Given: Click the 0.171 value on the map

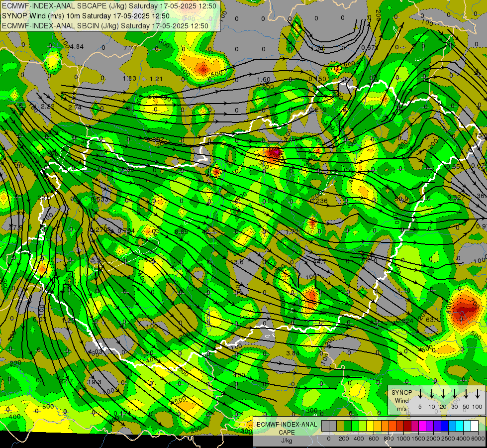Looking at the screenshot, I should tap(122, 414).
